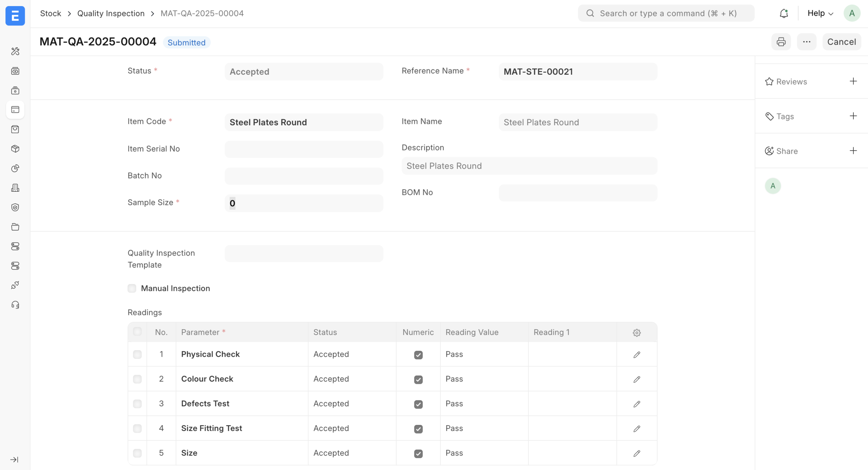Click the search command bar
This screenshot has width=868, height=470.
point(666,13)
